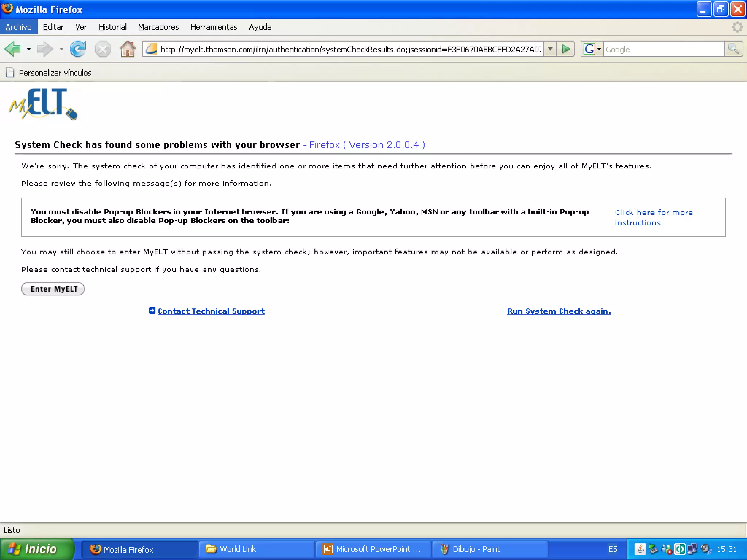Open the Back history dropdown arrow
This screenshot has height=560, width=747.
[x=28, y=49]
